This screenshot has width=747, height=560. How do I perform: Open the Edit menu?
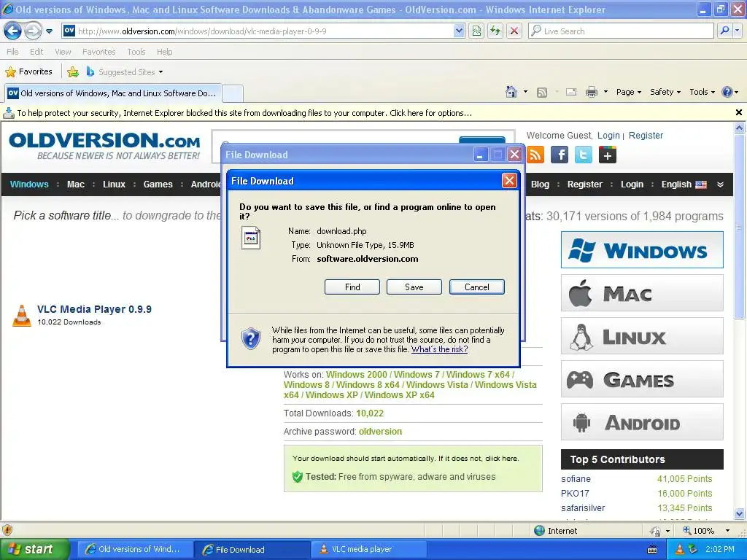[x=36, y=52]
